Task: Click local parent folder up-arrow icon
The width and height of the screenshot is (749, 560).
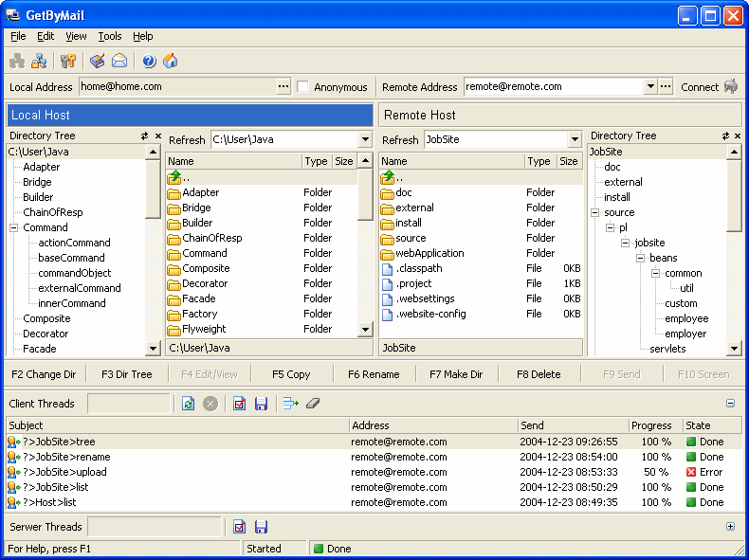Action: pos(174,177)
